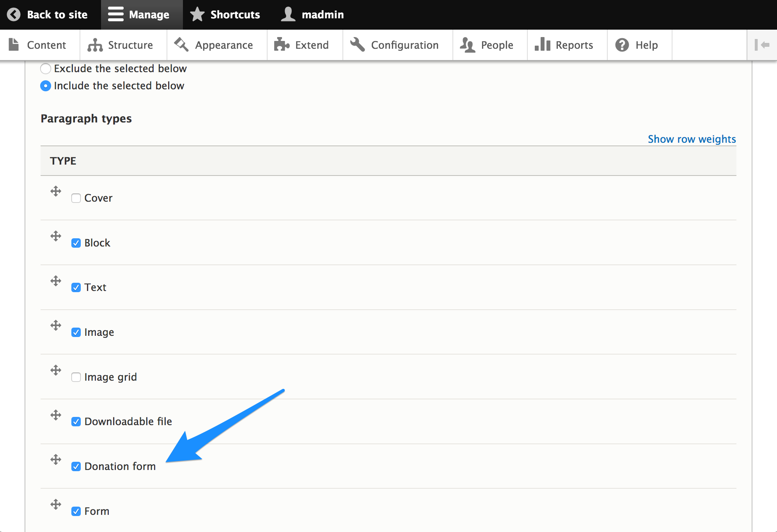This screenshot has height=532, width=777.
Task: Uncheck the Block paragraph type
Action: coord(76,243)
